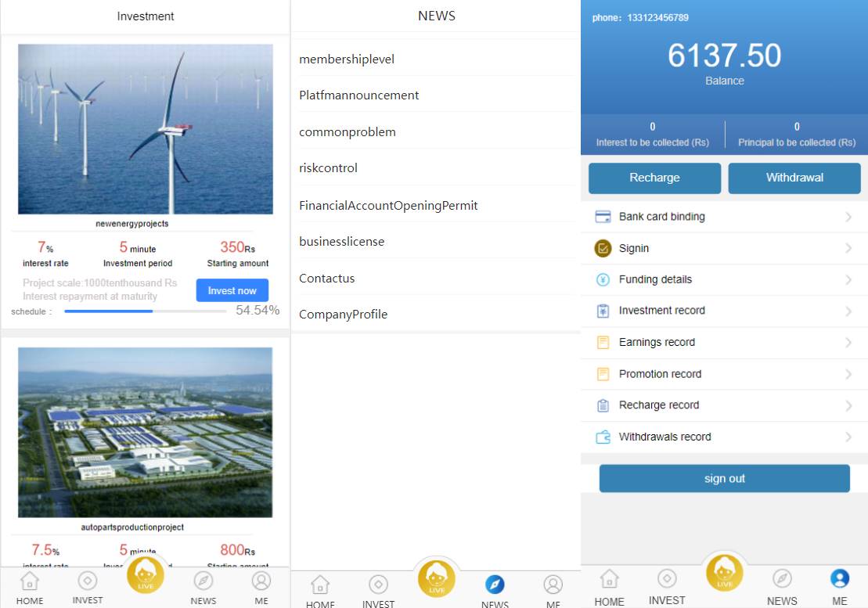Open the wind turbine project image

[146, 129]
